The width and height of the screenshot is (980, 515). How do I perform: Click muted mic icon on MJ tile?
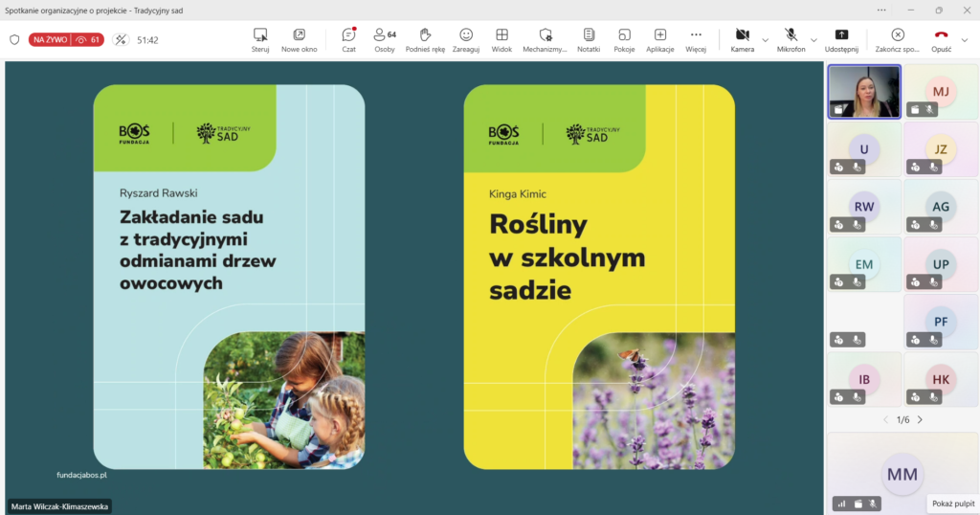(x=930, y=110)
